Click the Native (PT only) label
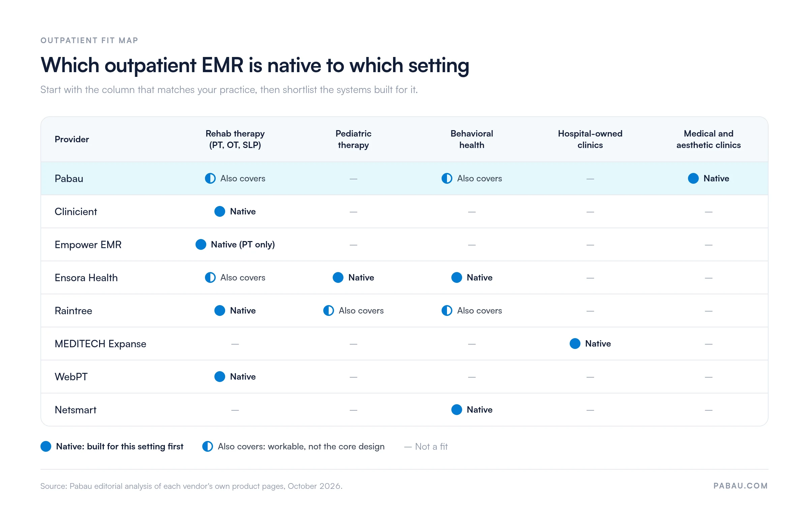809x532 pixels. click(243, 244)
